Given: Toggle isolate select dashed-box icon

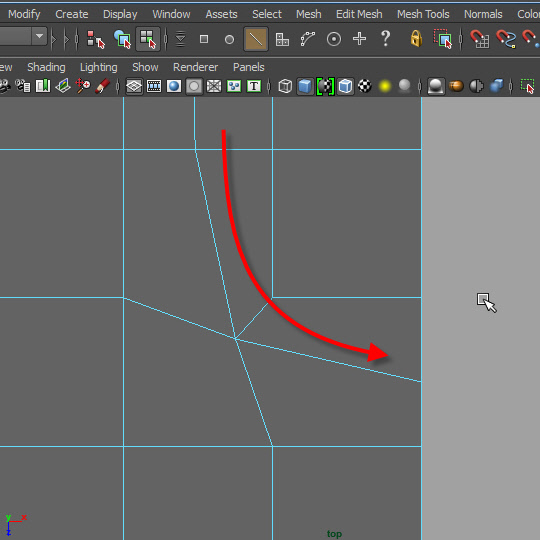Looking at the screenshot, I should (x=528, y=86).
